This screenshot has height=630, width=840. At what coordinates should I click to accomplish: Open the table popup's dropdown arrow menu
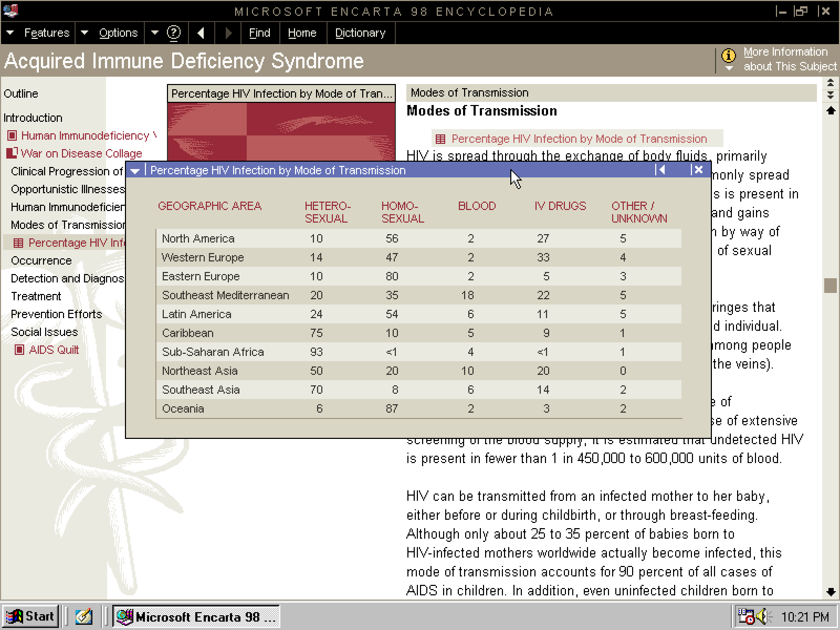pos(135,171)
